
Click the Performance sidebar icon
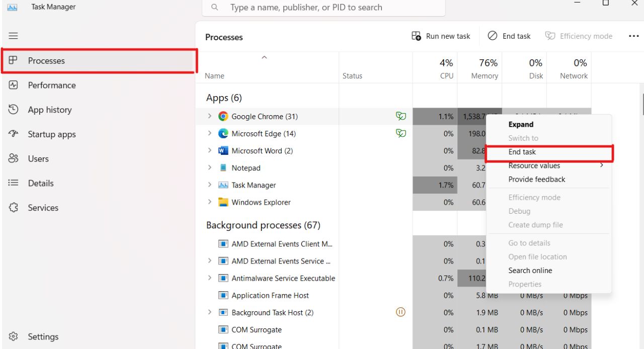coord(14,85)
